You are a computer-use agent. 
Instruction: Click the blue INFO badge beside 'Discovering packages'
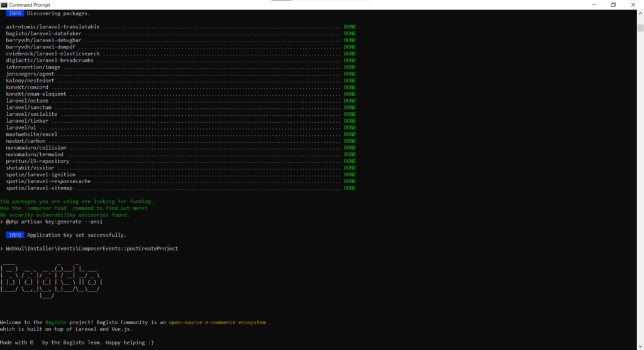click(14, 13)
